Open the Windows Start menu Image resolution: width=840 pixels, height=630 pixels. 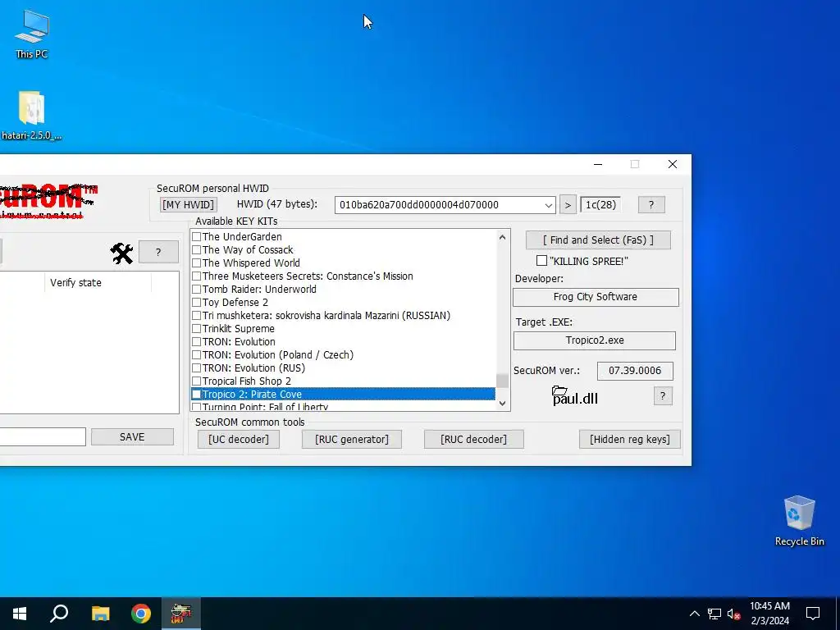20,614
